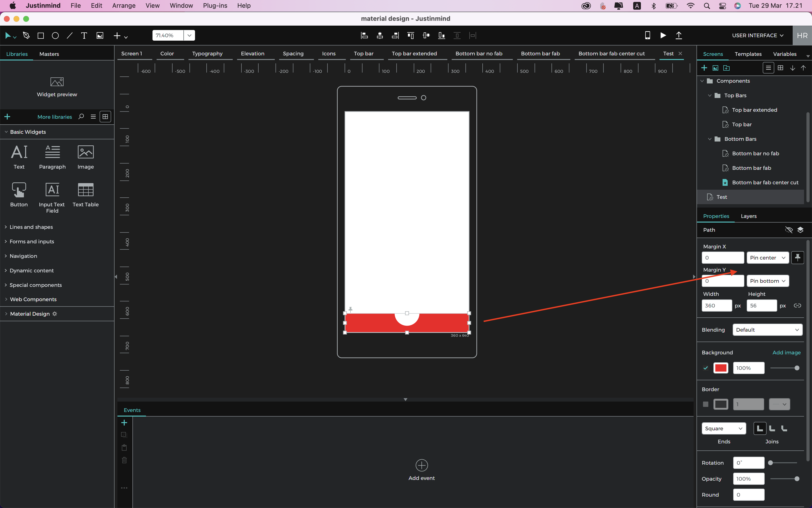The width and height of the screenshot is (812, 508).
Task: Align selection to bottom edge
Action: (x=442, y=35)
